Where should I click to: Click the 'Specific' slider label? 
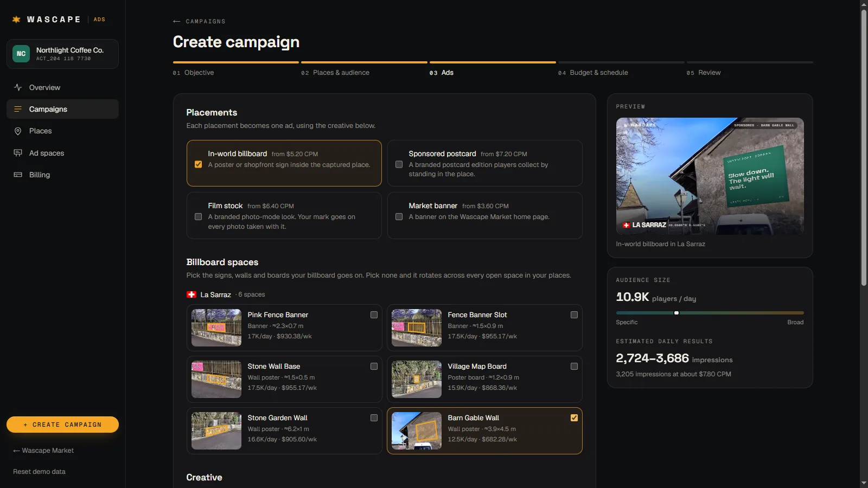point(627,322)
